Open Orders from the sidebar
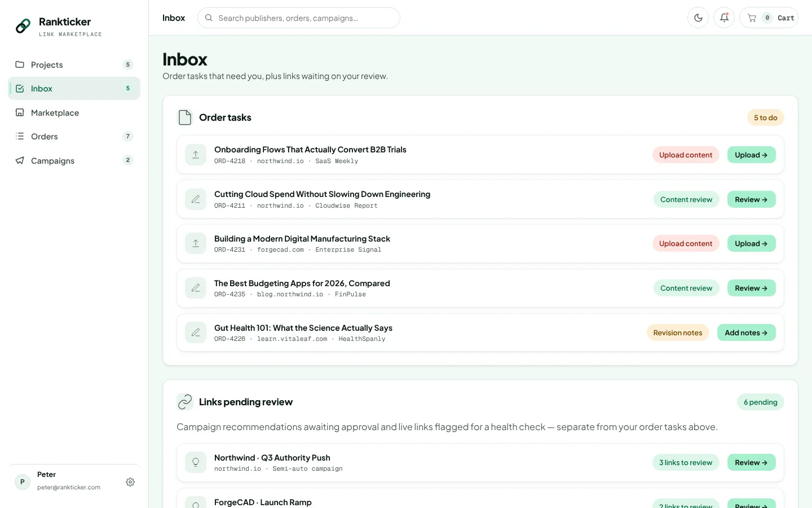Viewport: 812px width, 508px height. [74, 136]
